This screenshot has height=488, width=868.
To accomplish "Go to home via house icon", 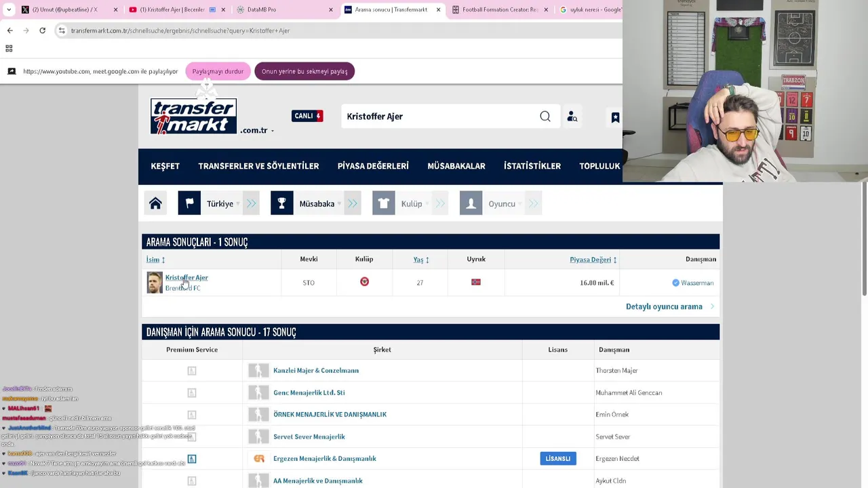I will [x=155, y=203].
